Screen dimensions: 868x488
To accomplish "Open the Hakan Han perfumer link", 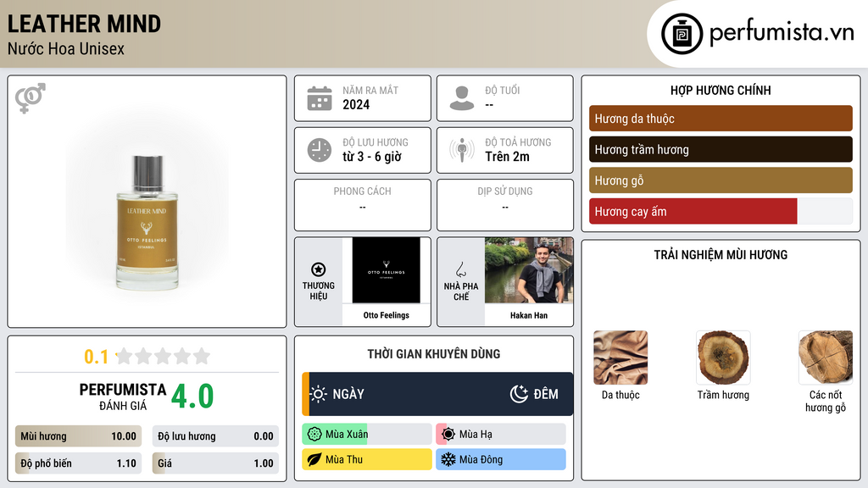I will click(529, 315).
